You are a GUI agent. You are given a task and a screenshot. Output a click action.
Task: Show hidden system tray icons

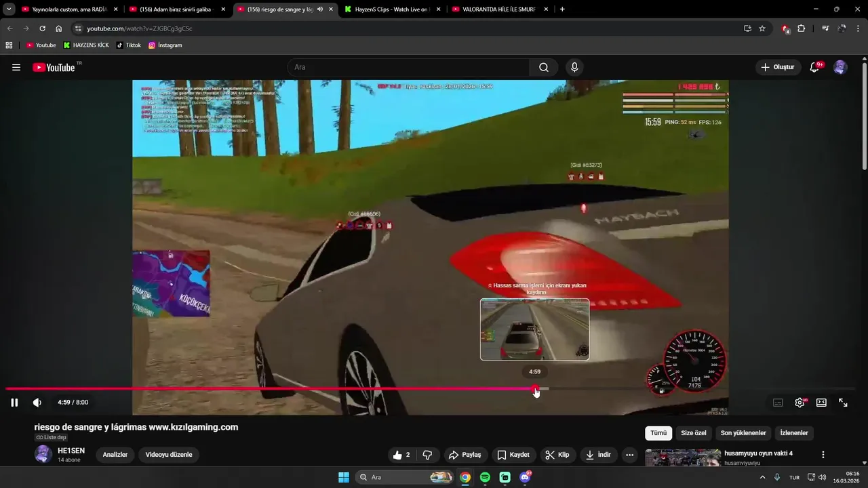pyautogui.click(x=762, y=477)
